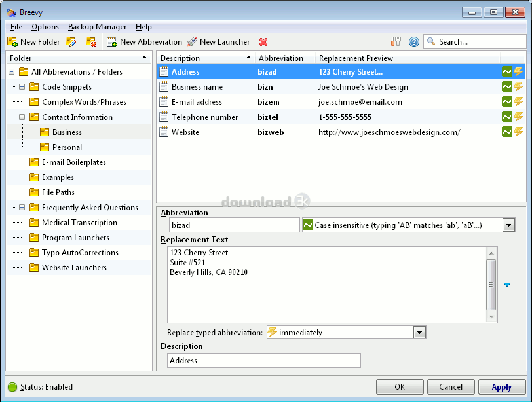Select the Website Launchers folder

pyautogui.click(x=74, y=267)
